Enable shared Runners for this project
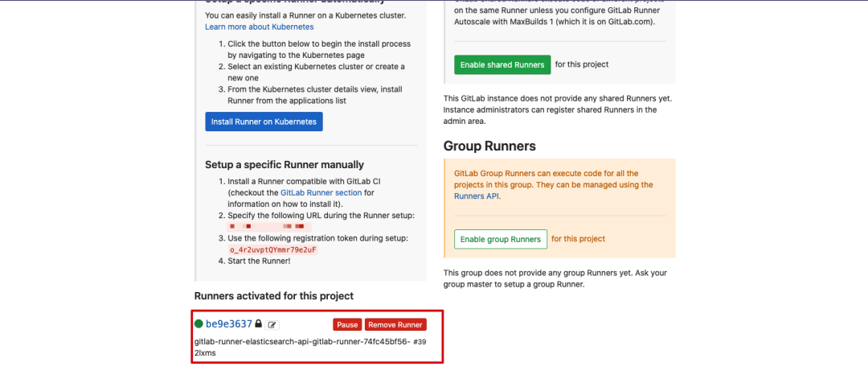The height and width of the screenshot is (383, 868). (x=502, y=64)
